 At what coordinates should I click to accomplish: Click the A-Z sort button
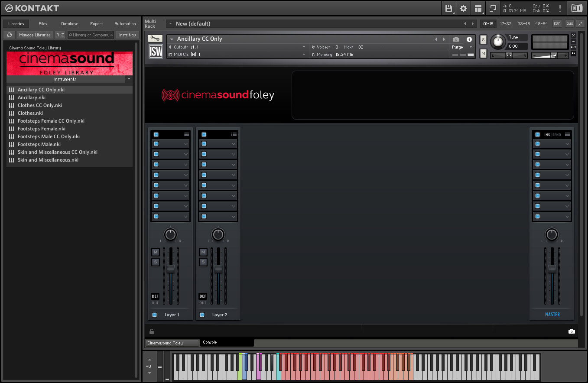(60, 35)
